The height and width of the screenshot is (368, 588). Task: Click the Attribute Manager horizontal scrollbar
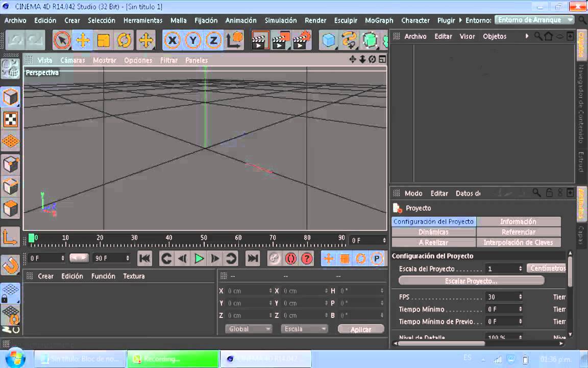pyautogui.click(x=441, y=343)
